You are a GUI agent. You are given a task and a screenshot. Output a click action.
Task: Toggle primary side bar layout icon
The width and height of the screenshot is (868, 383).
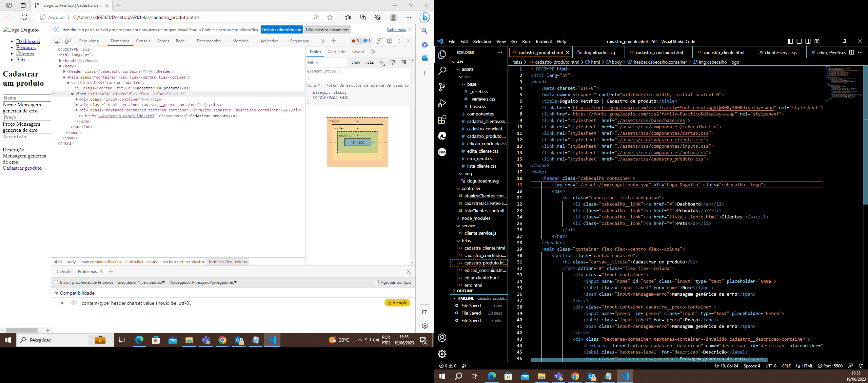pyautogui.click(x=790, y=41)
